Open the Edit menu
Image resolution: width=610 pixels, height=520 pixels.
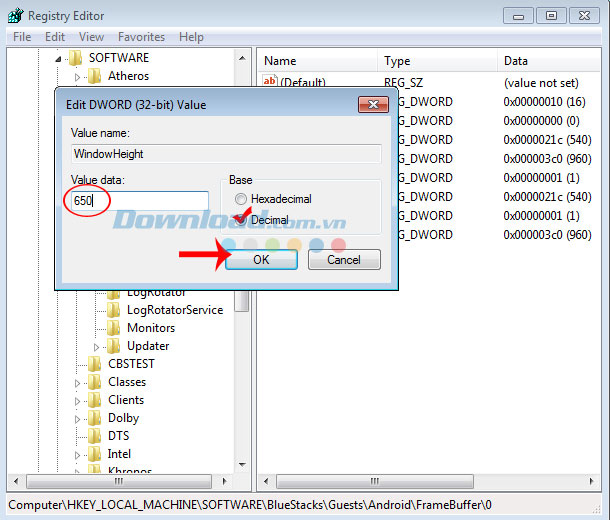click(x=54, y=37)
